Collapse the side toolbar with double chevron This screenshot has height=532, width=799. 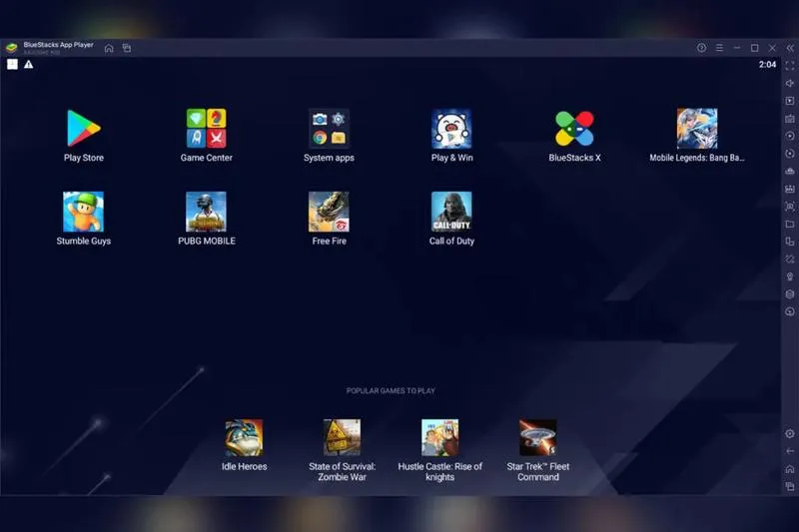[790, 48]
